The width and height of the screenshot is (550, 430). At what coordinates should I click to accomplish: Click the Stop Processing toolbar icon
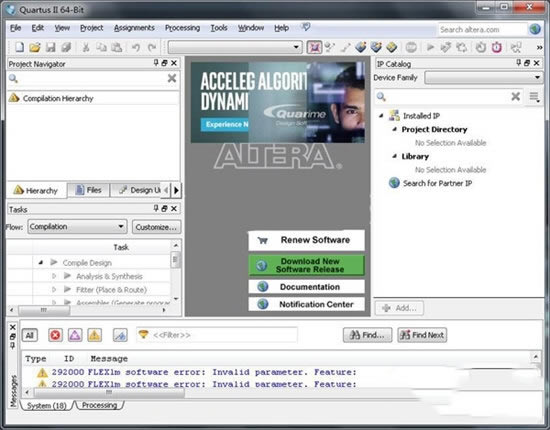[411, 47]
